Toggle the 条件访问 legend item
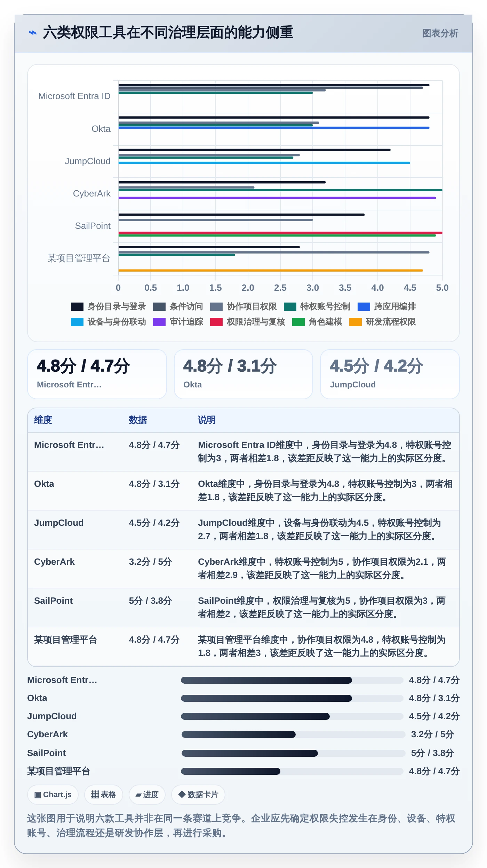487x868 pixels. pos(178,306)
